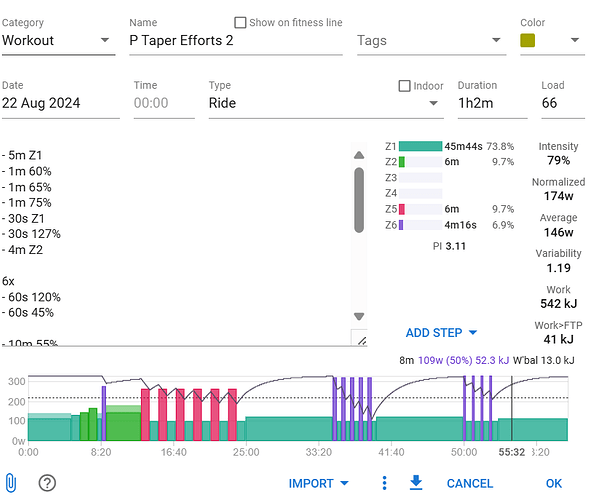
Task: Confirm with the OK button
Action: tap(553, 483)
